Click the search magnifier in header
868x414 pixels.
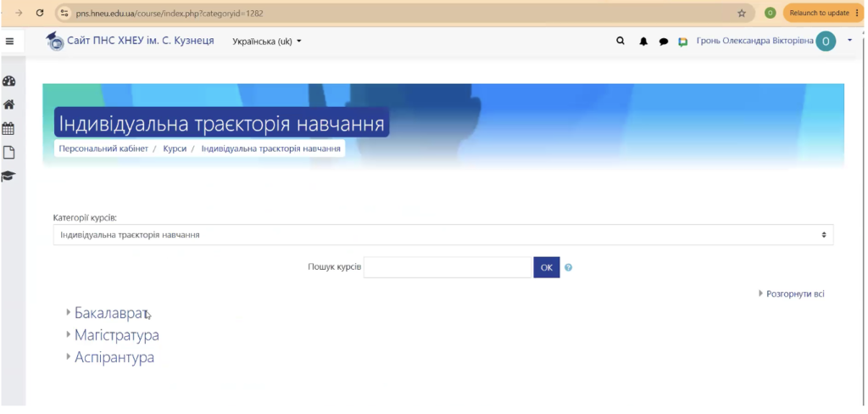click(x=620, y=41)
